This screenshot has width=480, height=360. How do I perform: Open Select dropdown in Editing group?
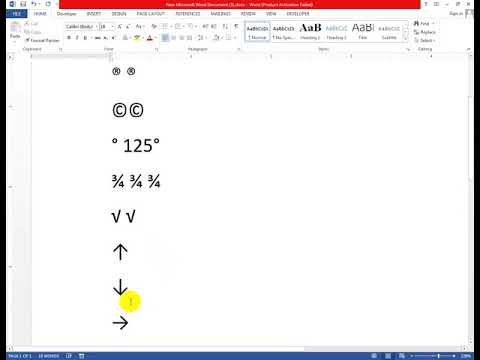(425, 40)
